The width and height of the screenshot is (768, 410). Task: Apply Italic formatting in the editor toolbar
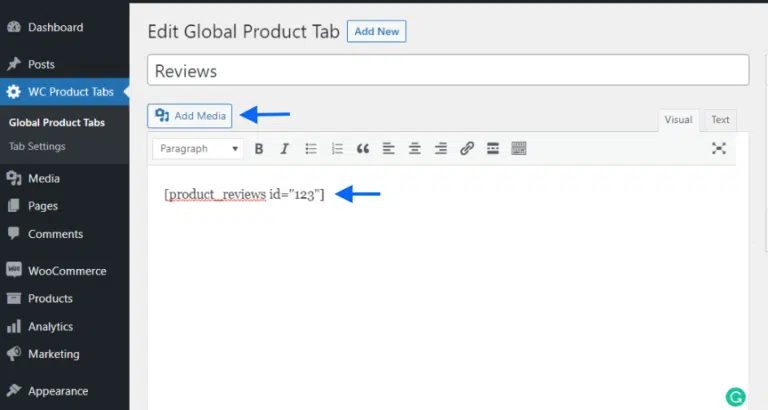pos(284,149)
